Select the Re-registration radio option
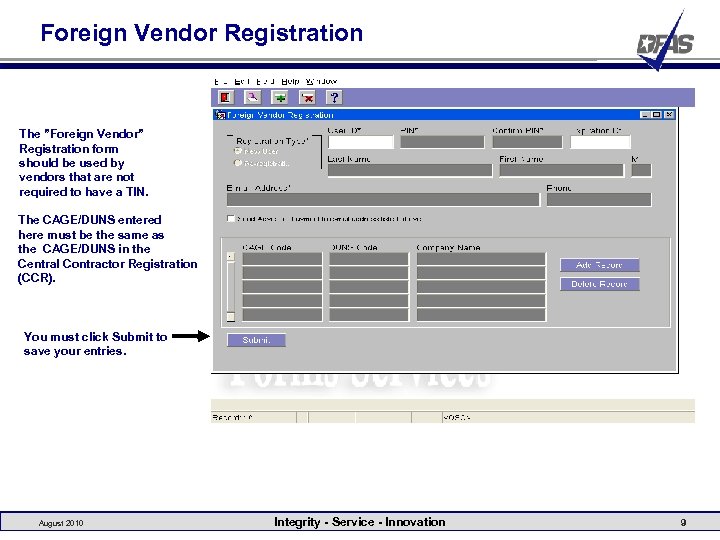720x540 pixels. point(238,163)
